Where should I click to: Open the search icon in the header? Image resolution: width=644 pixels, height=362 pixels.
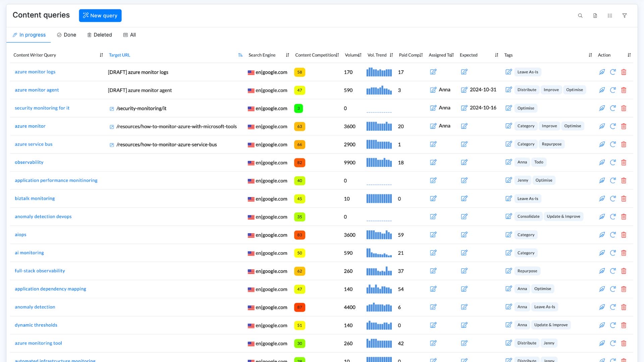click(580, 16)
